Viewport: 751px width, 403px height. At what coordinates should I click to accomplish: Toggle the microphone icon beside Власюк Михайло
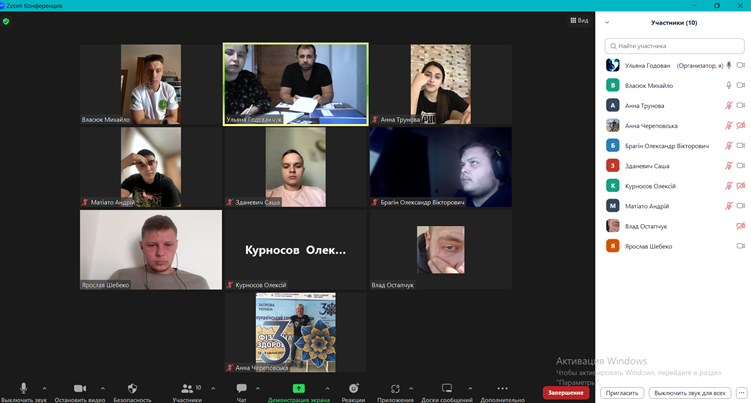(728, 85)
